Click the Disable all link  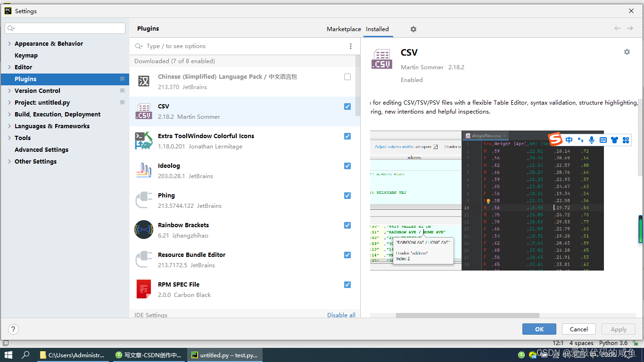tap(341, 315)
